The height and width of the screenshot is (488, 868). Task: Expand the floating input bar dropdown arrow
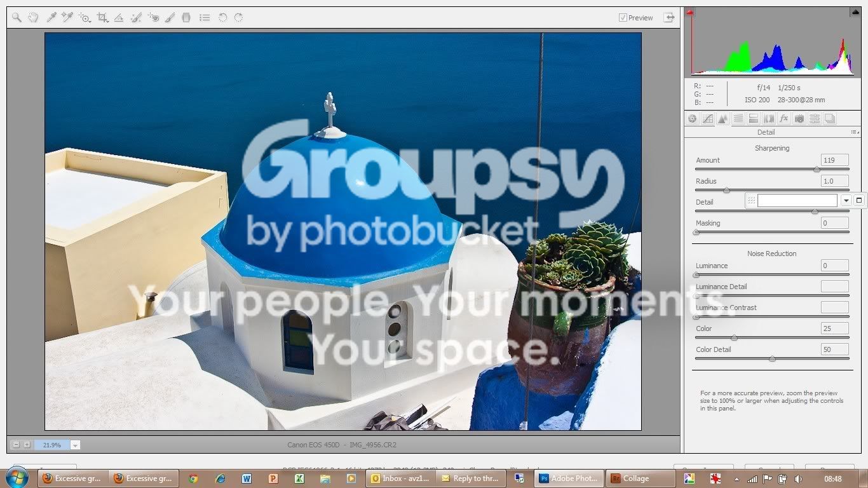coord(846,200)
